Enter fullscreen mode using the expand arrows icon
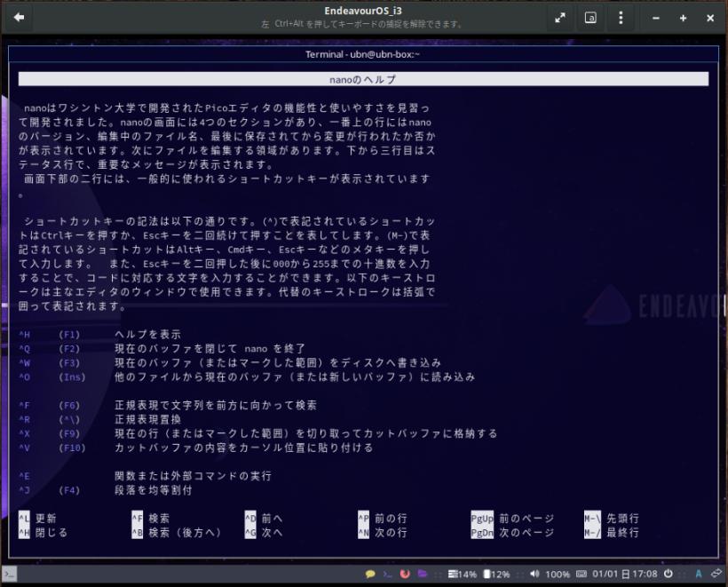Screen dimensions: 728x587 pyautogui.click(x=560, y=18)
